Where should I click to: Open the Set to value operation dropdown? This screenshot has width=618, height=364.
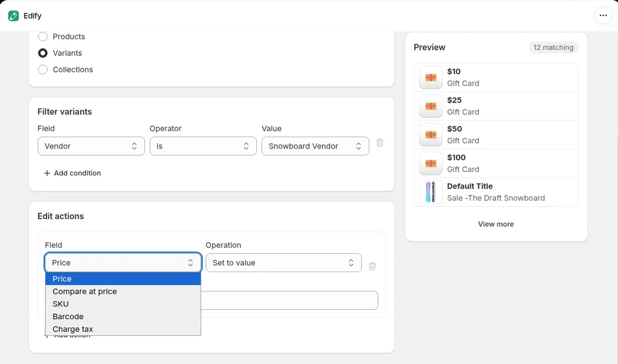(283, 263)
